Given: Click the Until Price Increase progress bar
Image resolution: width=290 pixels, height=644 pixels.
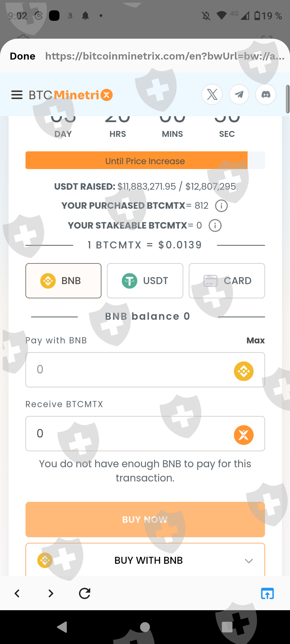Looking at the screenshot, I should point(145,160).
